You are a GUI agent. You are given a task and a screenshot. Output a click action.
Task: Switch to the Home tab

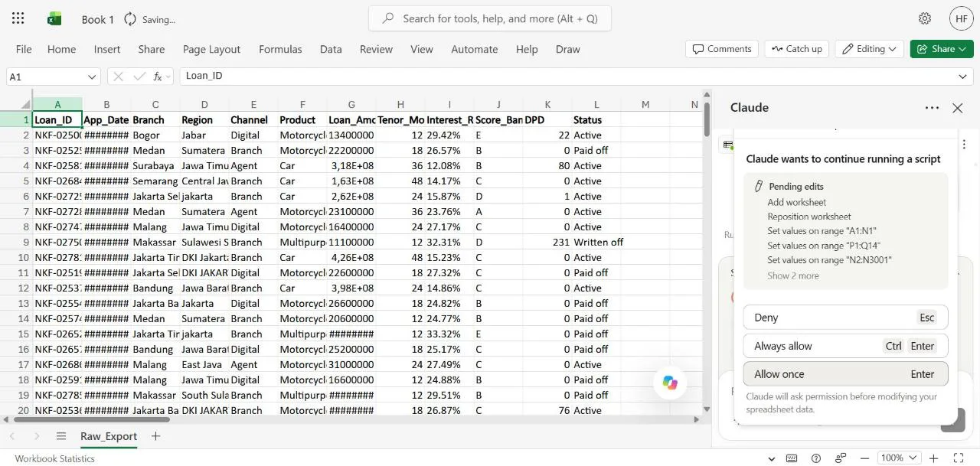(61, 49)
